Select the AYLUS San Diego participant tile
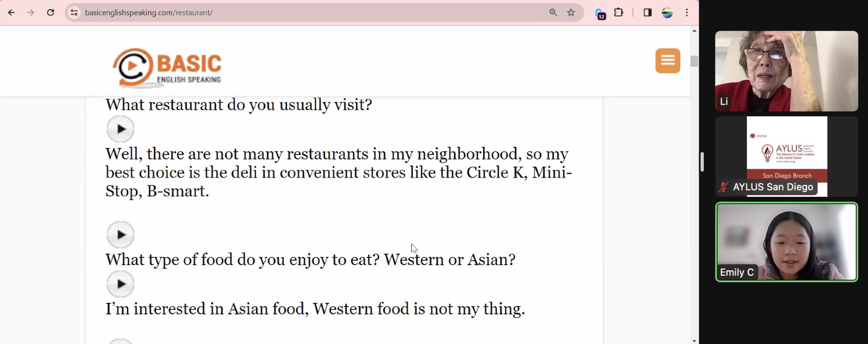 tap(787, 157)
